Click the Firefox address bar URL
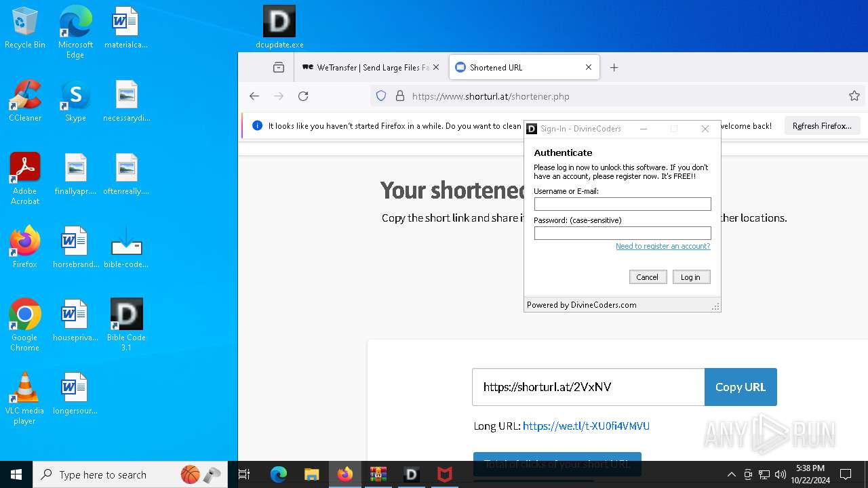Screen dimensions: 868x488 (490, 96)
